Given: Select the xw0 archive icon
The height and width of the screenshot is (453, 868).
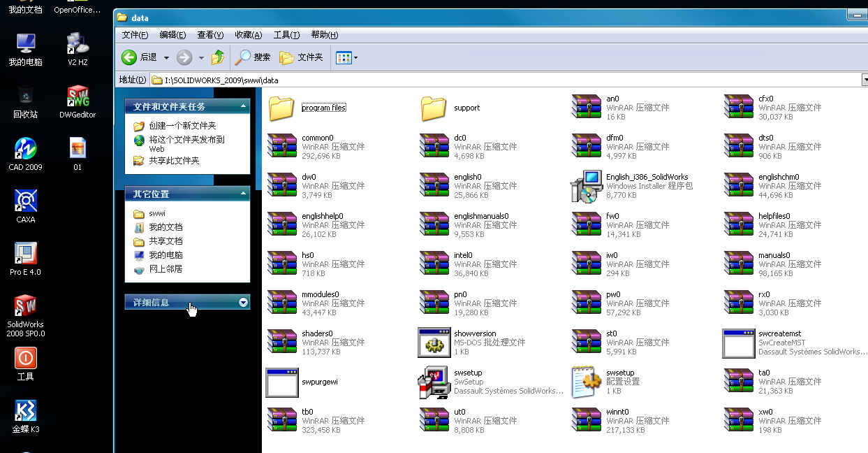Looking at the screenshot, I should tap(739, 421).
